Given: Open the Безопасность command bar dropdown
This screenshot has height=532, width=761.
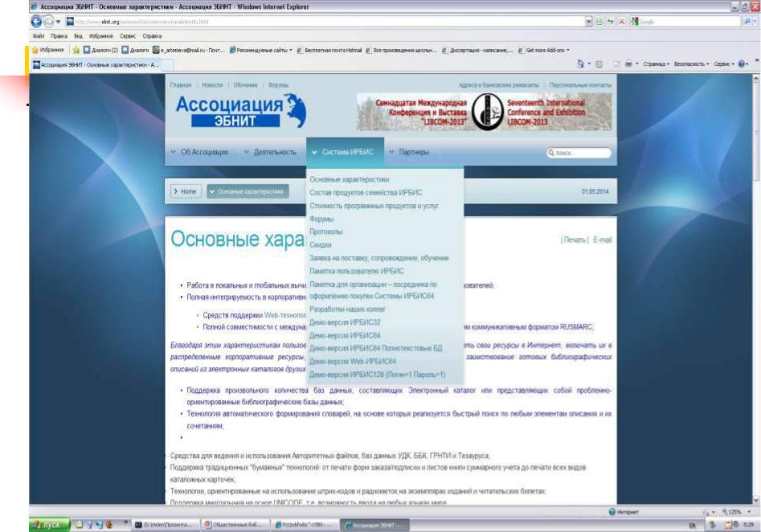Looking at the screenshot, I should pyautogui.click(x=691, y=64).
